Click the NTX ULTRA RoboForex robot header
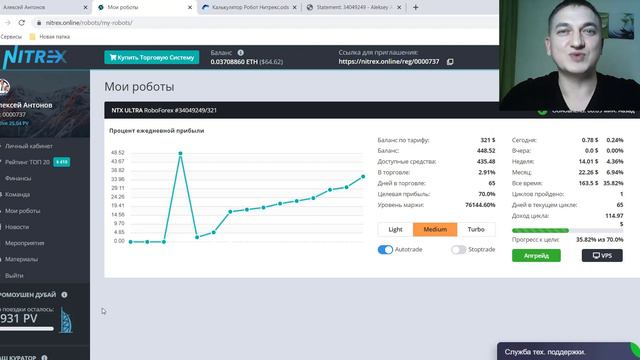 coord(164,110)
